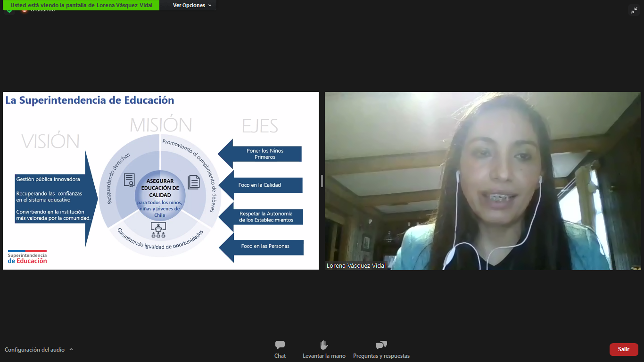This screenshot has height=362, width=644.
Task: Click the green screen-sharing notification banner
Action: click(81, 5)
